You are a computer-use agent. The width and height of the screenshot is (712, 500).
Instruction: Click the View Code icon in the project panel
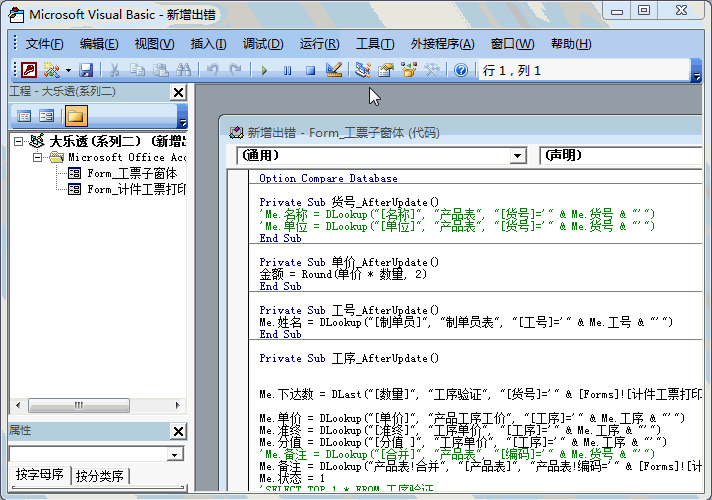pos(24,116)
